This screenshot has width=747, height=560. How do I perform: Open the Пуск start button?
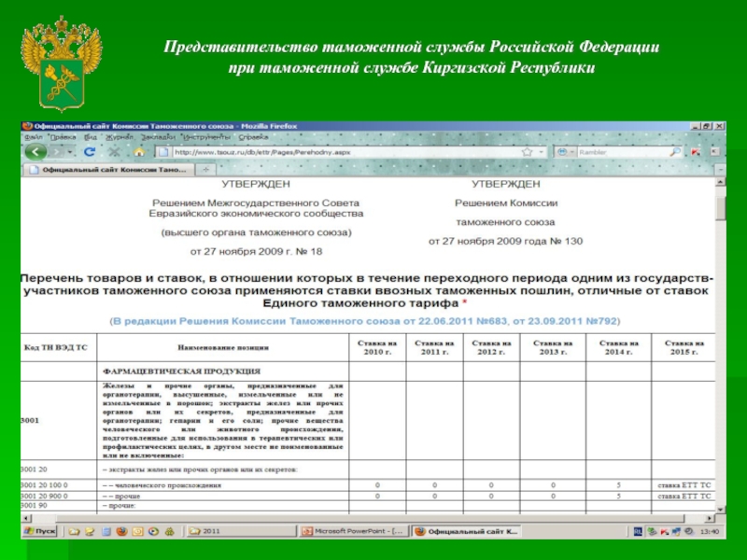pyautogui.click(x=39, y=531)
